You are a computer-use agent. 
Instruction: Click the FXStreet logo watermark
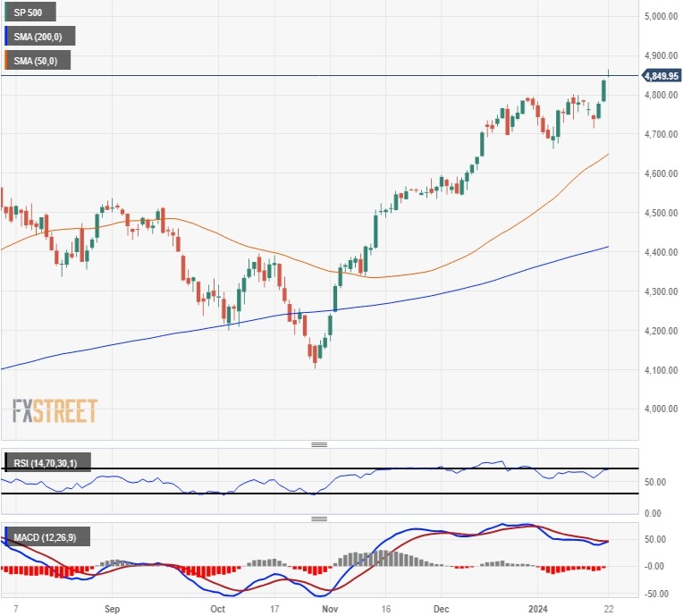click(55, 411)
